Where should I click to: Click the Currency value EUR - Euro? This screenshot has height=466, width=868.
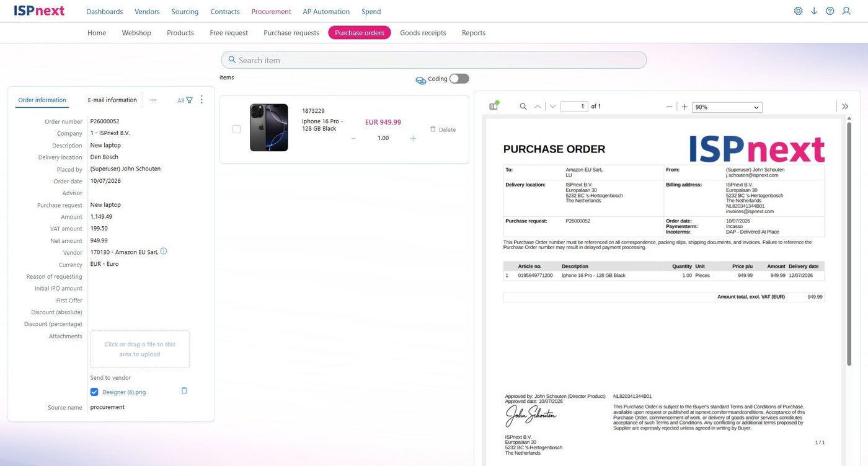[104, 264]
